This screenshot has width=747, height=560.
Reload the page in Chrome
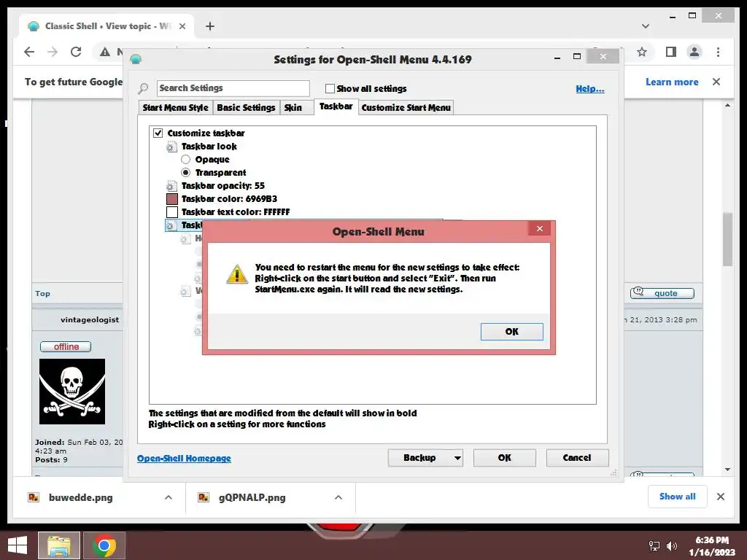pos(76,52)
